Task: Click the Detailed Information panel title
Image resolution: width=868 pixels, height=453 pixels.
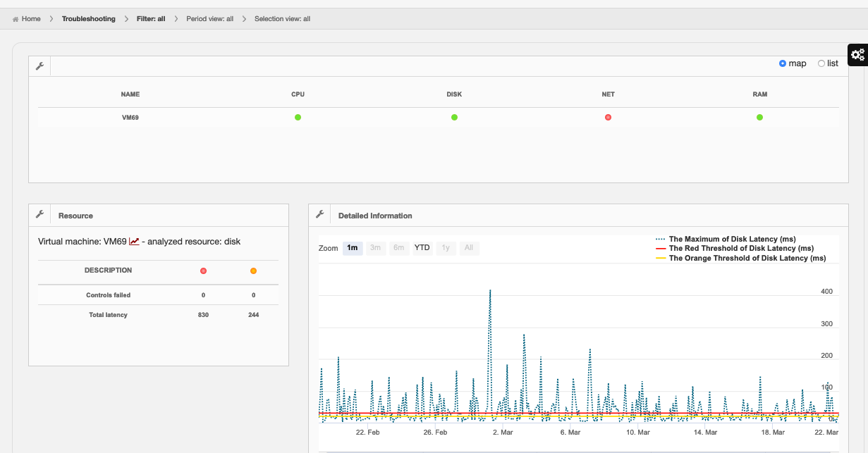Action: tap(375, 216)
